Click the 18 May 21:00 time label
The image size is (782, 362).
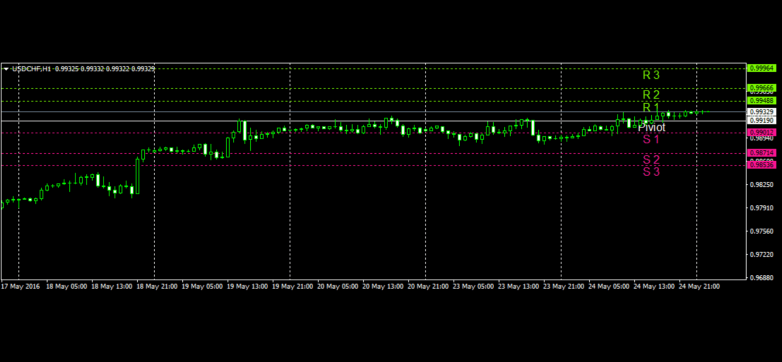pyautogui.click(x=157, y=287)
